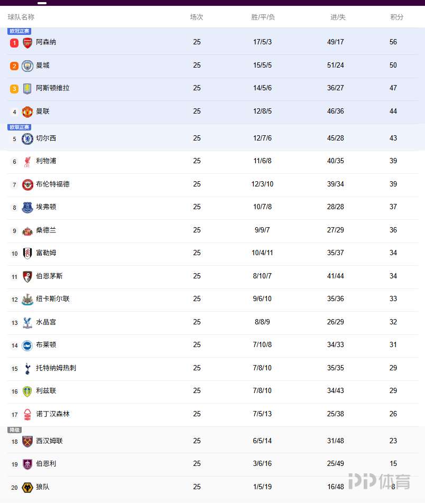
Task: Click the 积分 column header
Action: [396, 17]
